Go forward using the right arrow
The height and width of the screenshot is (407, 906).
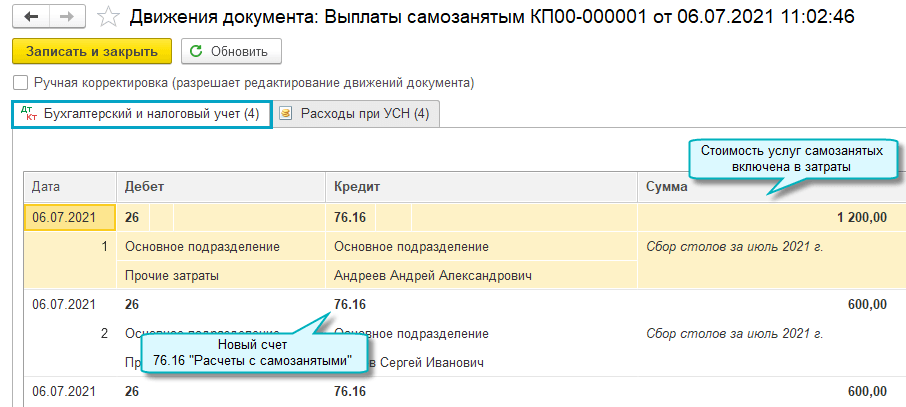(x=66, y=17)
